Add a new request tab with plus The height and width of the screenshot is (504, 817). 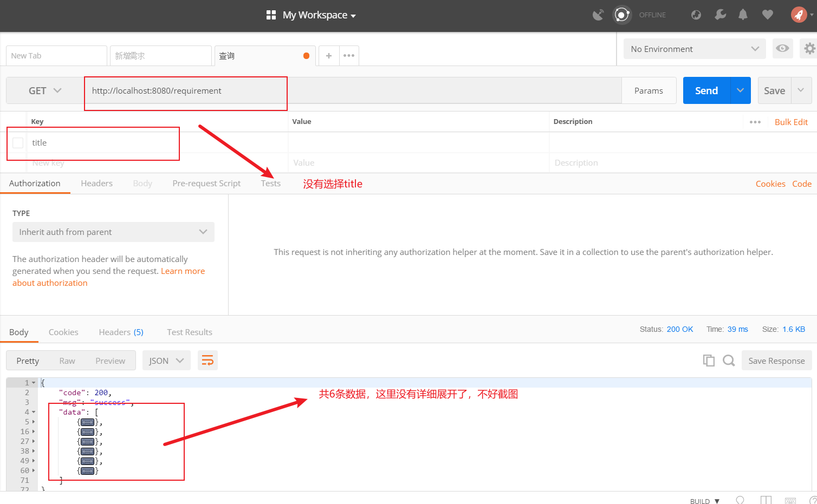click(329, 56)
